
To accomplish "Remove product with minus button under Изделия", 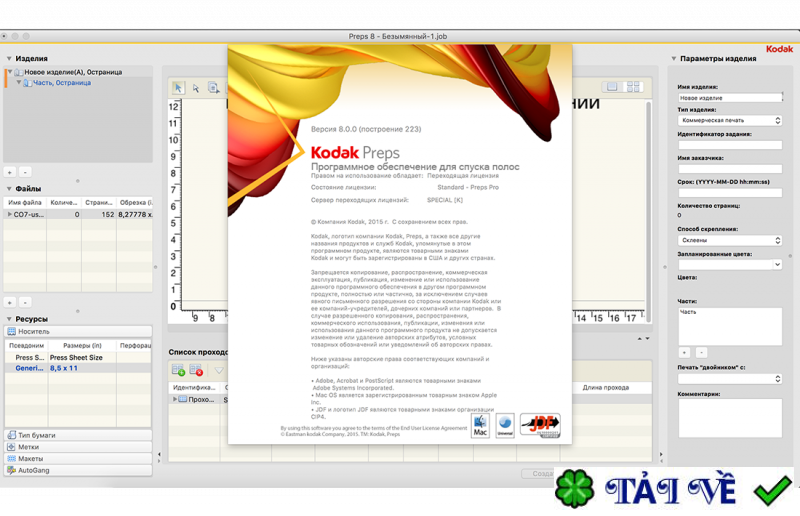I will [x=26, y=172].
